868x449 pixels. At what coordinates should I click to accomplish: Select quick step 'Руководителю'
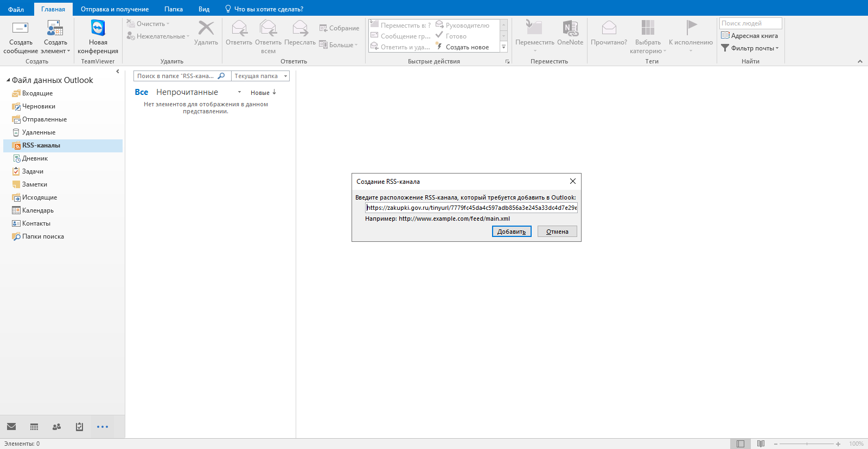point(462,25)
